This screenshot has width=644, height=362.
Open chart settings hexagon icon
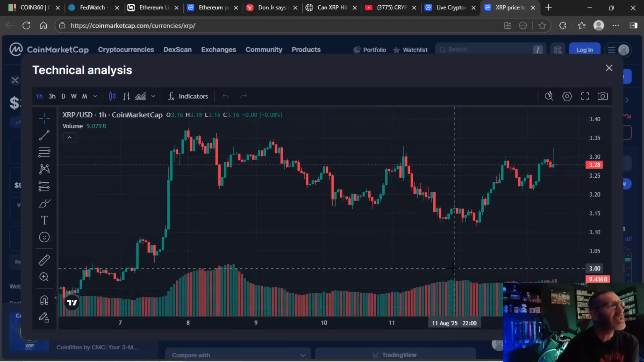tap(567, 97)
